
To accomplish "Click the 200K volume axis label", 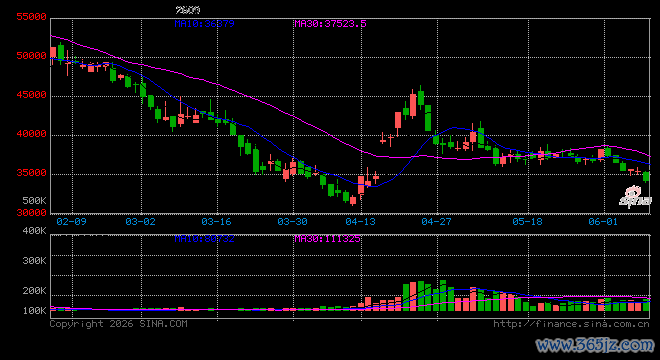I will point(34,291).
